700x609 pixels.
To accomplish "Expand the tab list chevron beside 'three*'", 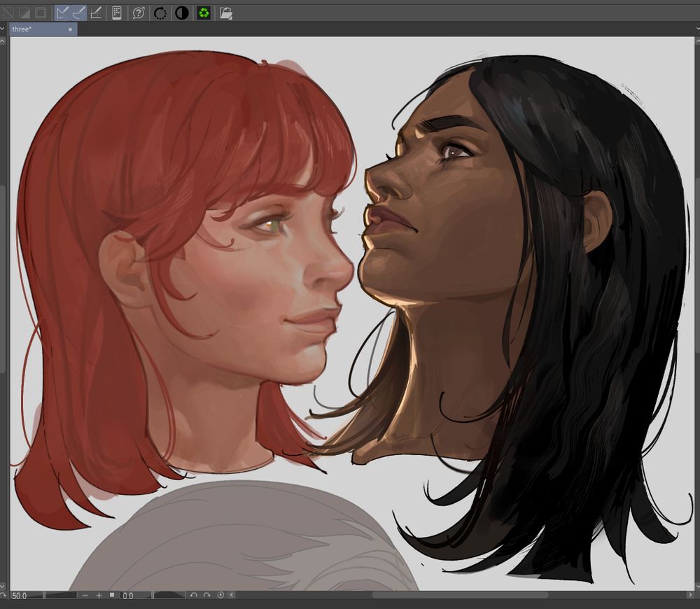I will coord(2,29).
